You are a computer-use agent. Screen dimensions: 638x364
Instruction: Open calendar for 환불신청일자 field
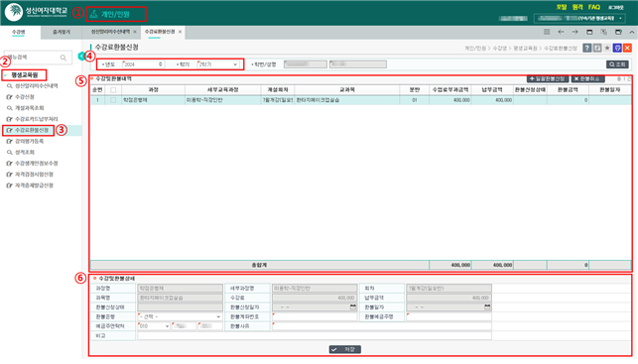coord(353,307)
